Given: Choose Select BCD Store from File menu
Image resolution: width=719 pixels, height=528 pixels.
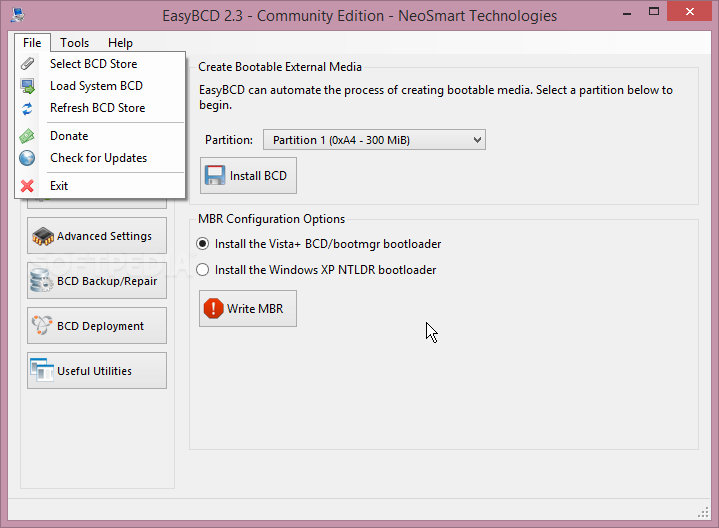Looking at the screenshot, I should click(x=100, y=64).
